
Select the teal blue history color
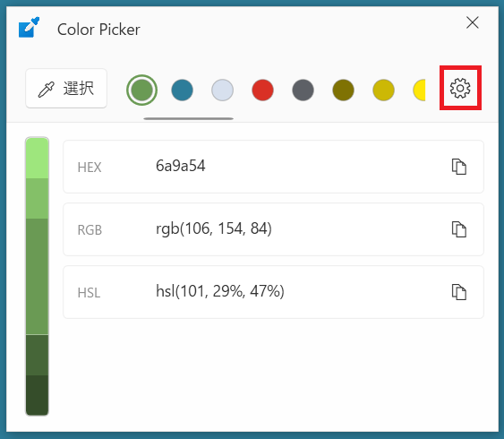(183, 90)
